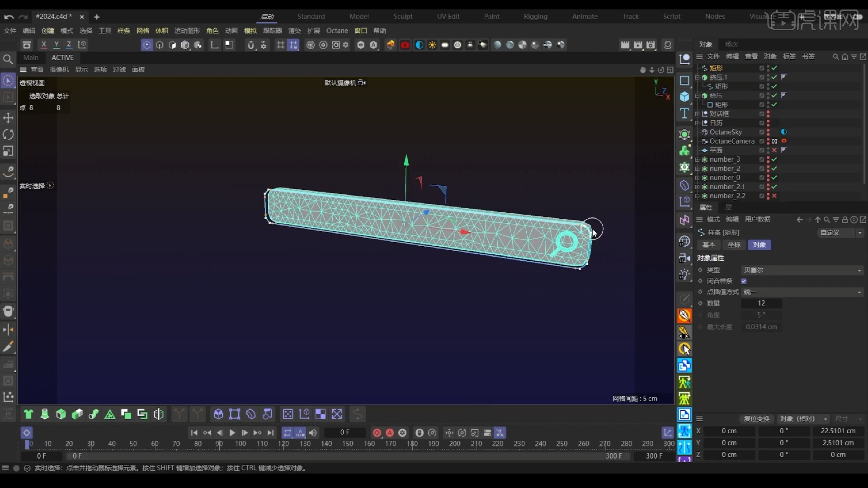Click the home icon in object manager
The image size is (868, 488).
click(x=844, y=56)
